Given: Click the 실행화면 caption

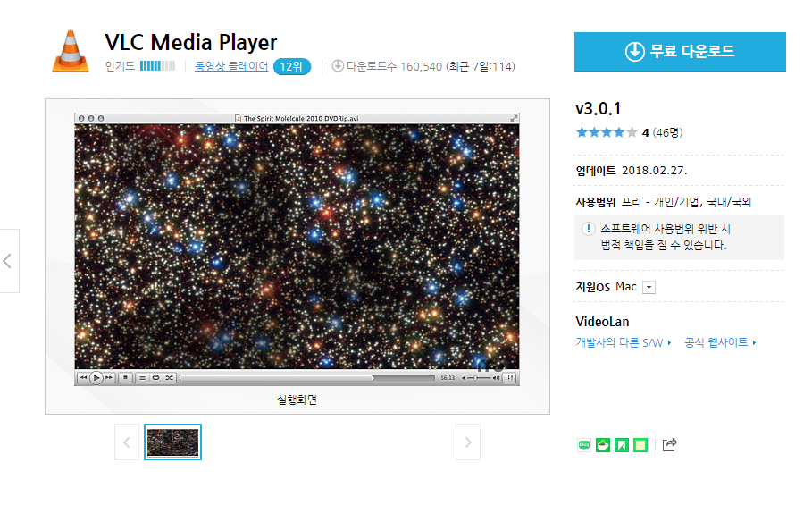Looking at the screenshot, I should tap(297, 400).
